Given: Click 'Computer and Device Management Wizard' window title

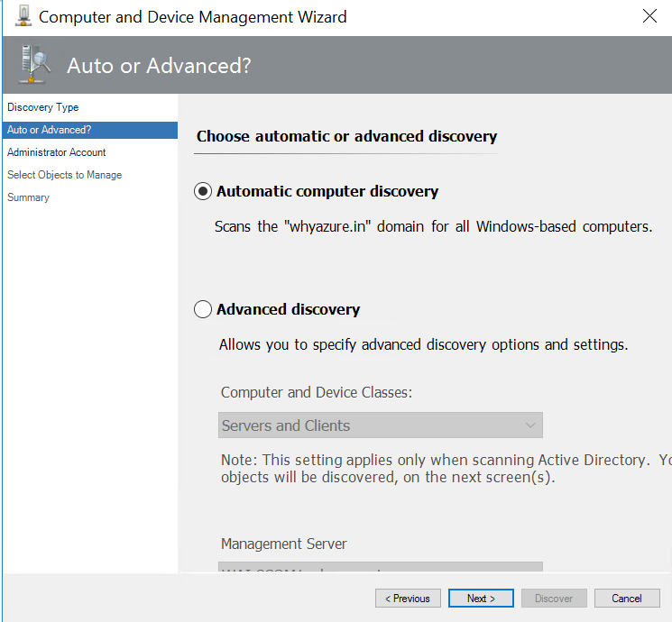Looking at the screenshot, I should click(x=192, y=17).
